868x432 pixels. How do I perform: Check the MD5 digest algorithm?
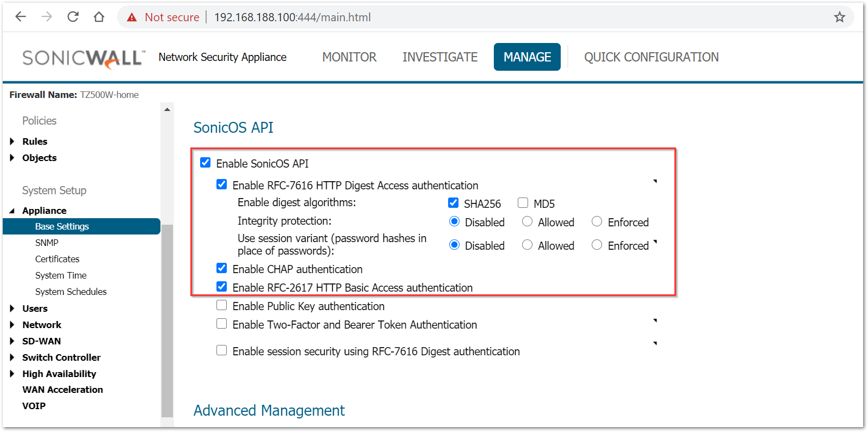click(523, 202)
